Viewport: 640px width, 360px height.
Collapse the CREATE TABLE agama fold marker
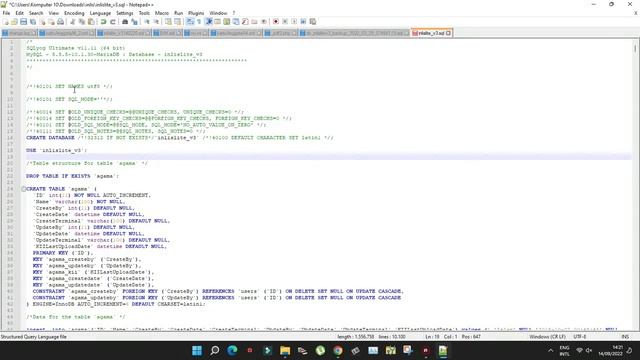click(x=24, y=189)
